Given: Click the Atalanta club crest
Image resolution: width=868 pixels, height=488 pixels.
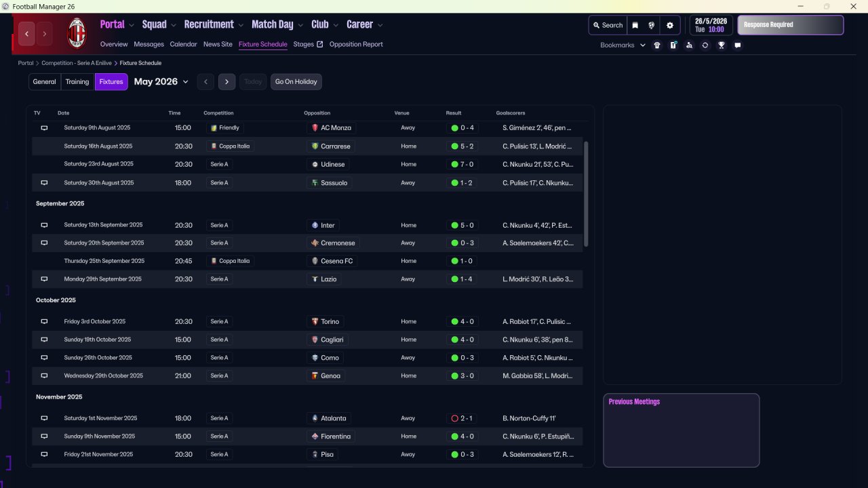Looking at the screenshot, I should (315, 418).
